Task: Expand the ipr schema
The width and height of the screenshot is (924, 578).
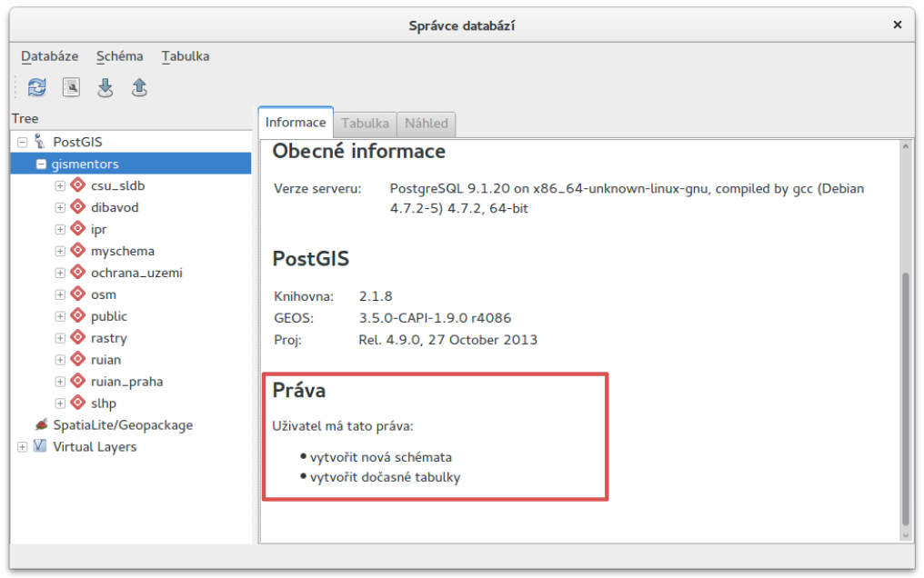Action: click(60, 230)
